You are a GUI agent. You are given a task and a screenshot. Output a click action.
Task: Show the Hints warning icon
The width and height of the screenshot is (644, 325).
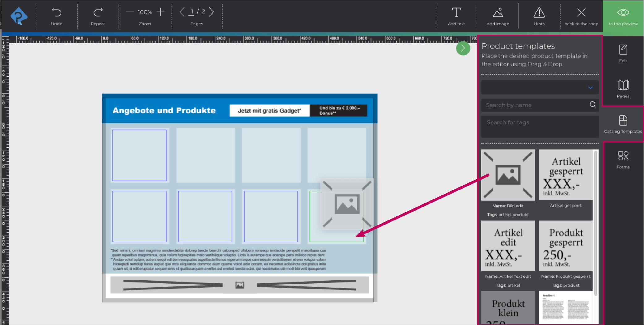point(539,13)
